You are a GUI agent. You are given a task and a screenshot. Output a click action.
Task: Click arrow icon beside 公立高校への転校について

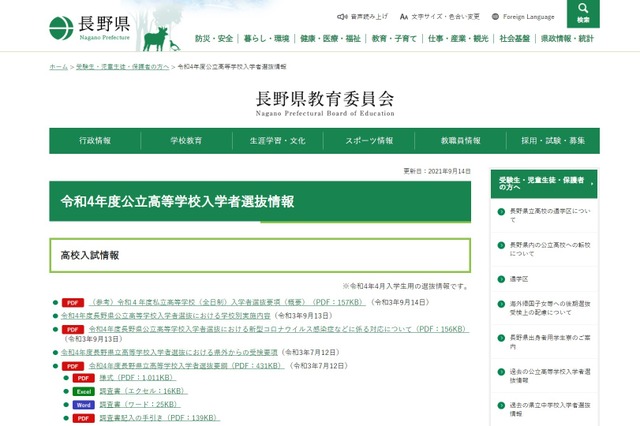[501, 245]
